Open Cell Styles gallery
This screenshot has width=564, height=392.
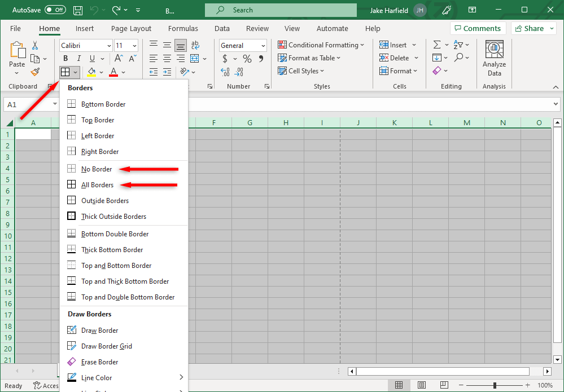click(300, 71)
